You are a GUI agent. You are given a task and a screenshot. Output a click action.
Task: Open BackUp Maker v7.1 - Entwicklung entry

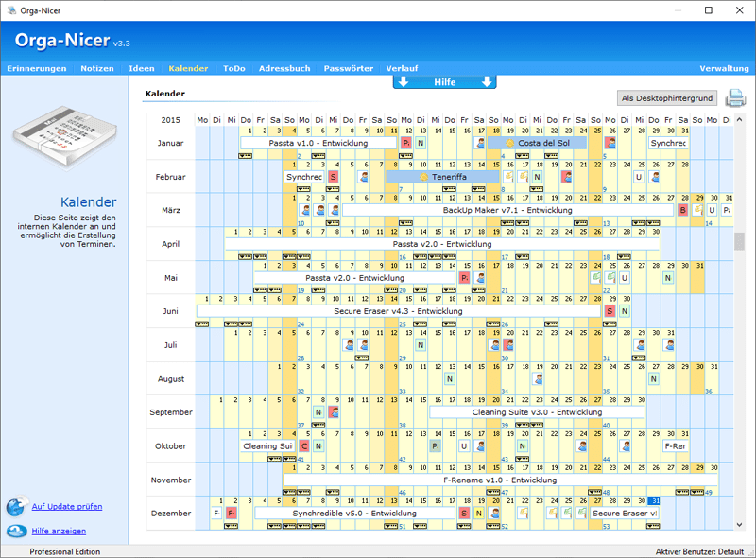coord(507,210)
